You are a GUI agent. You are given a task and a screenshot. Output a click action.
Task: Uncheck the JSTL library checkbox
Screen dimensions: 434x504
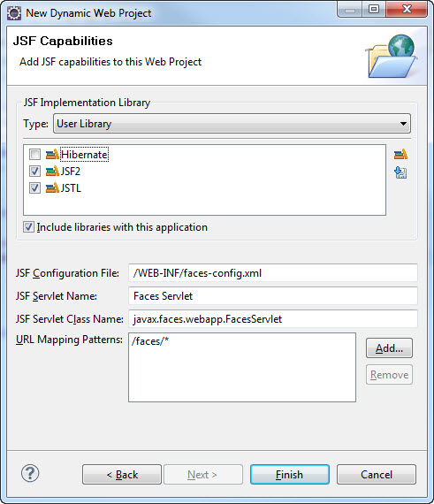[x=34, y=187]
